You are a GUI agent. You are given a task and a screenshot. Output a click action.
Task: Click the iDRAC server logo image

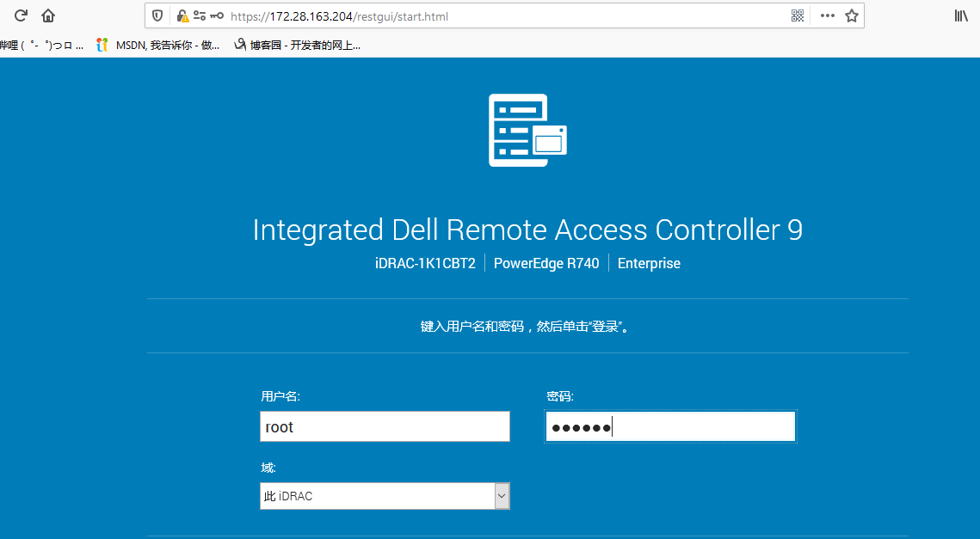[527, 130]
